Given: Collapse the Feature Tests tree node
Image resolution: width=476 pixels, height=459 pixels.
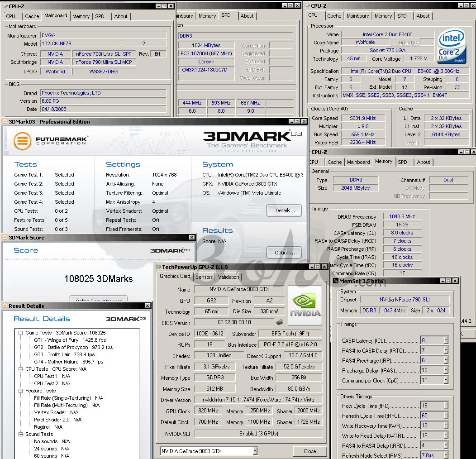Looking at the screenshot, I should pyautogui.click(x=21, y=391).
